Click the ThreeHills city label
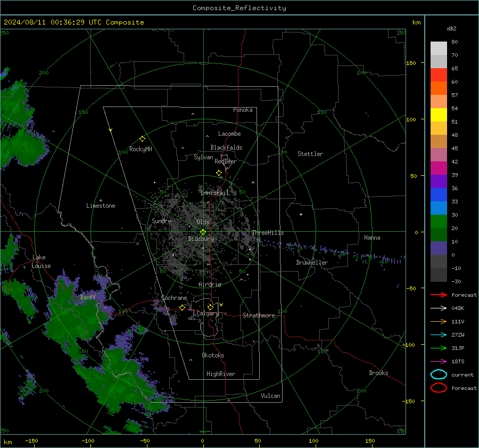This screenshot has height=448, width=479. [268, 233]
